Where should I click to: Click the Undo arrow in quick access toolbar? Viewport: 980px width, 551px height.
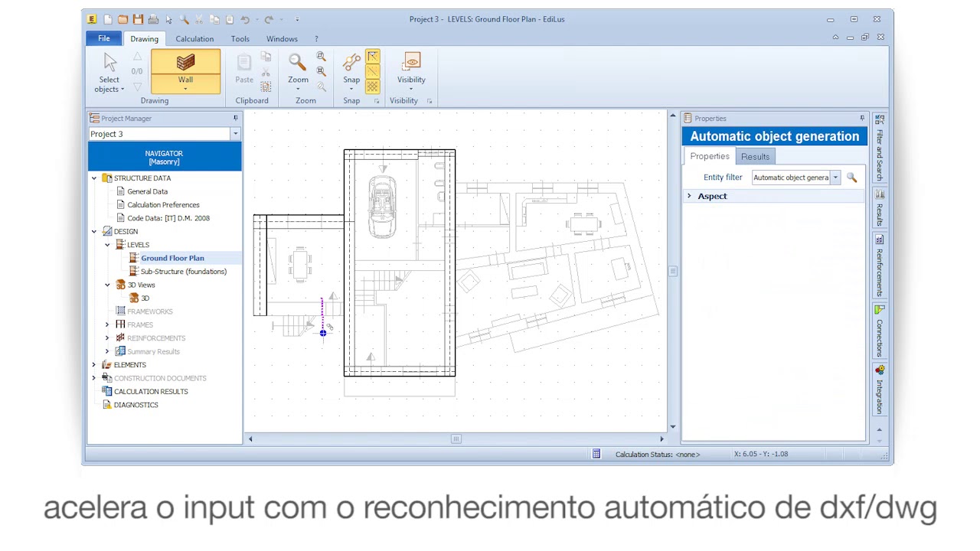(x=245, y=19)
